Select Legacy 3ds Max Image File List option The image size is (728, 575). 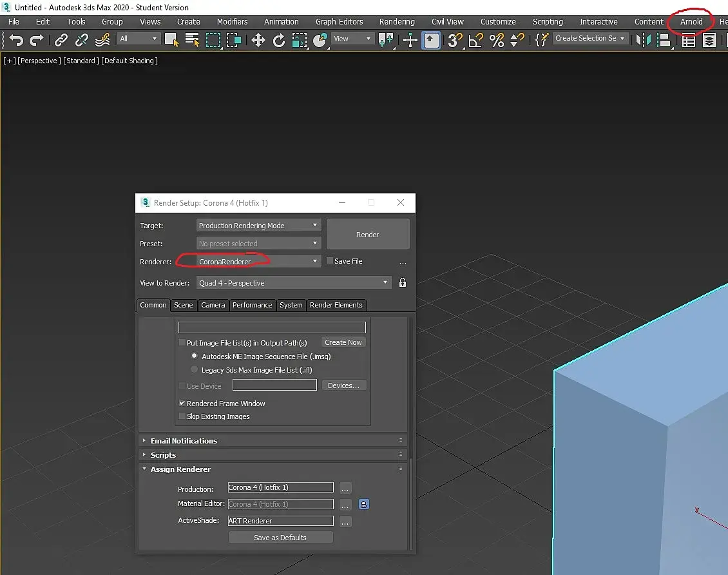point(195,370)
